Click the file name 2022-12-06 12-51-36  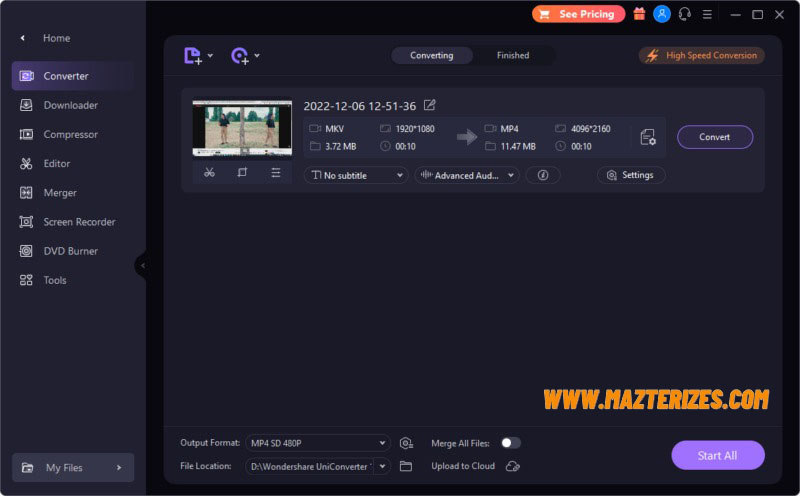[360, 106]
